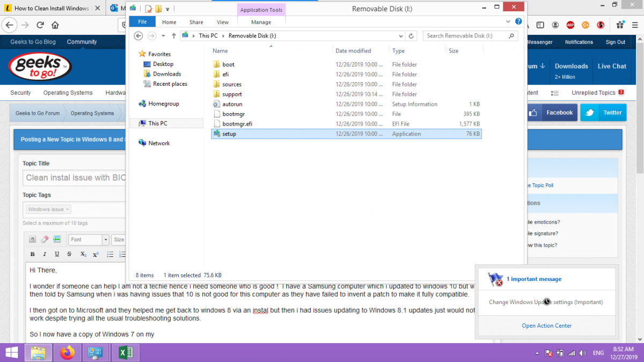644x362 pixels.
Task: Open Control Panel taskbar icon
Action: point(96,353)
